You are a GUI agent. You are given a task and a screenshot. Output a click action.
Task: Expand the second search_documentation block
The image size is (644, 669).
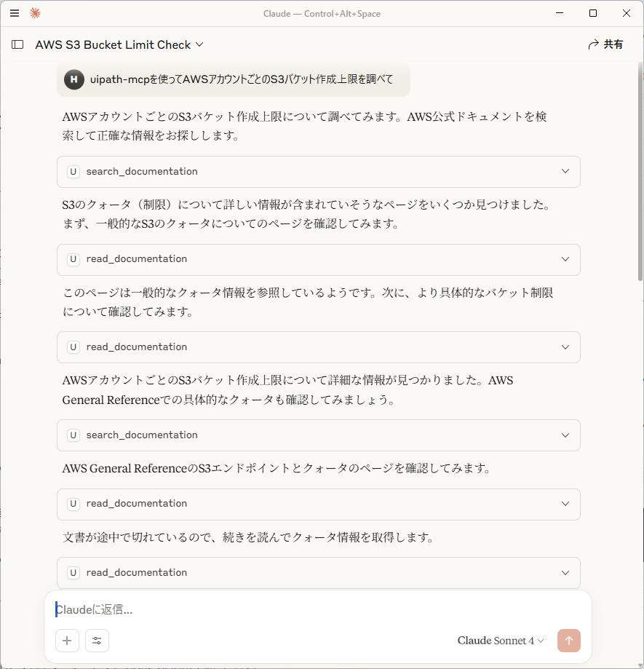(x=319, y=435)
